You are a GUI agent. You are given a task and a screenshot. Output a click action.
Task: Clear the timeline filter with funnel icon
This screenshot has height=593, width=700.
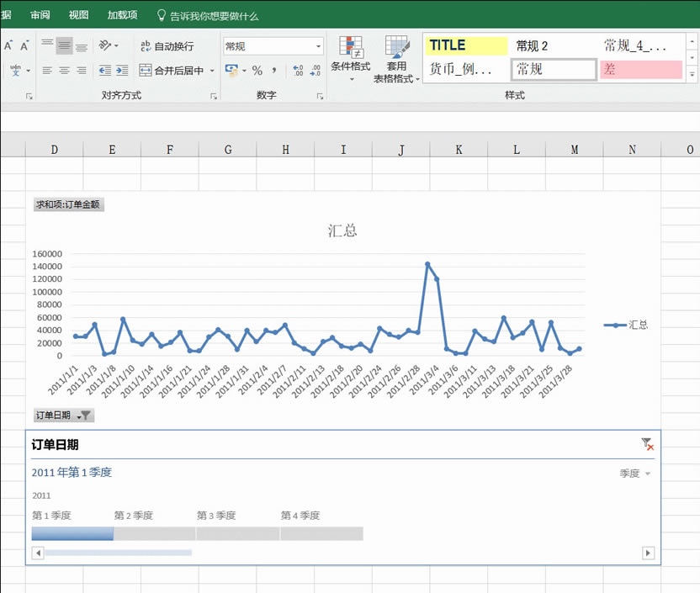(646, 444)
